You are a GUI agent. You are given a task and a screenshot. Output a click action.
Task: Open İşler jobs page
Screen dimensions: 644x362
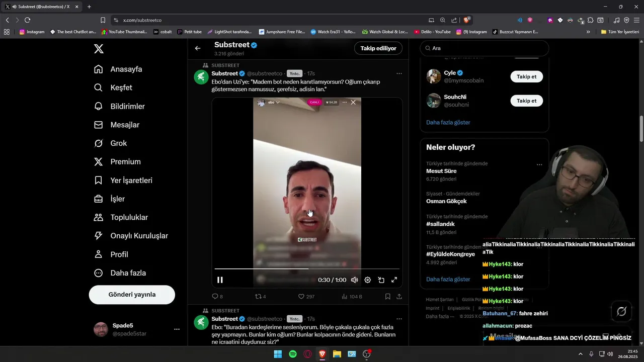point(110,199)
